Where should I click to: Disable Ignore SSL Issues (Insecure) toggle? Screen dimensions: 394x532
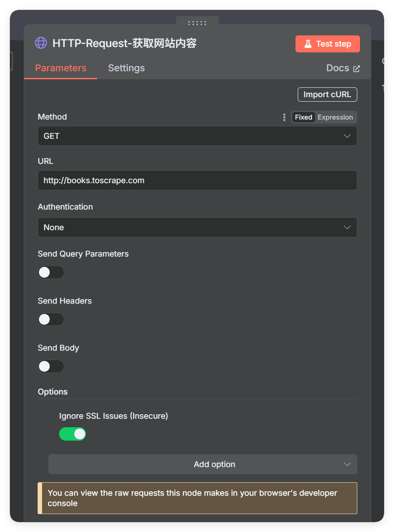(x=72, y=434)
